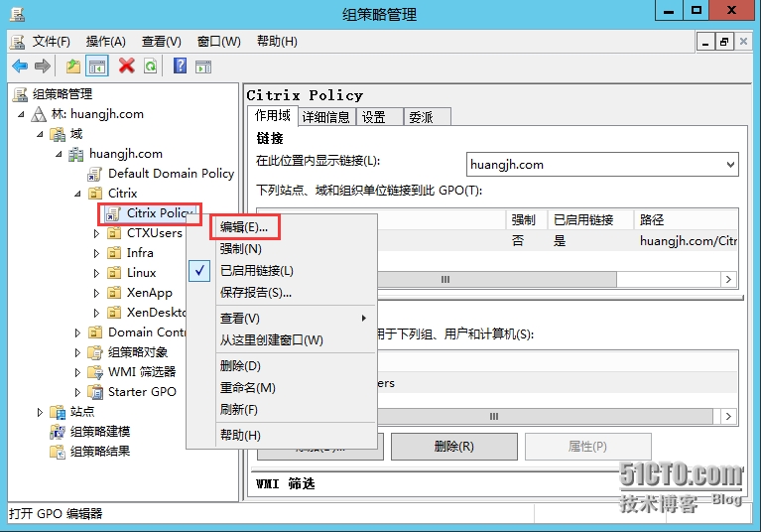
Task: Collapse the Citrix OU node
Action: [x=77, y=195]
